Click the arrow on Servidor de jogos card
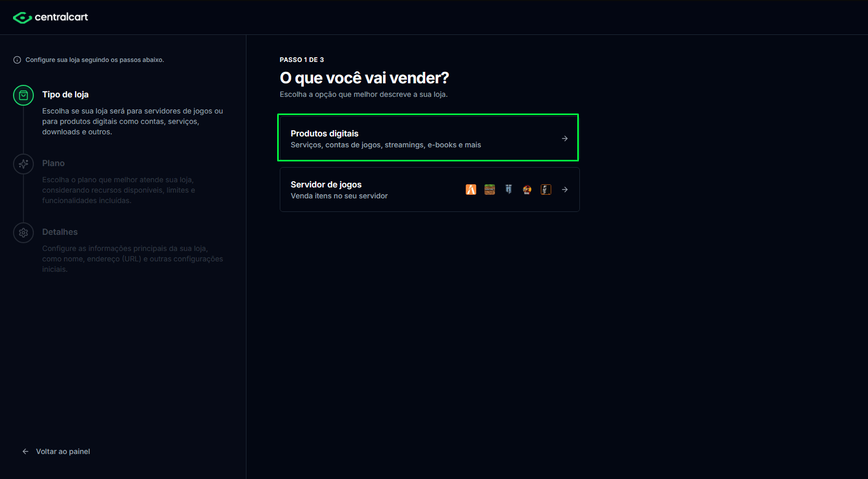This screenshot has height=479, width=868. pyautogui.click(x=565, y=190)
